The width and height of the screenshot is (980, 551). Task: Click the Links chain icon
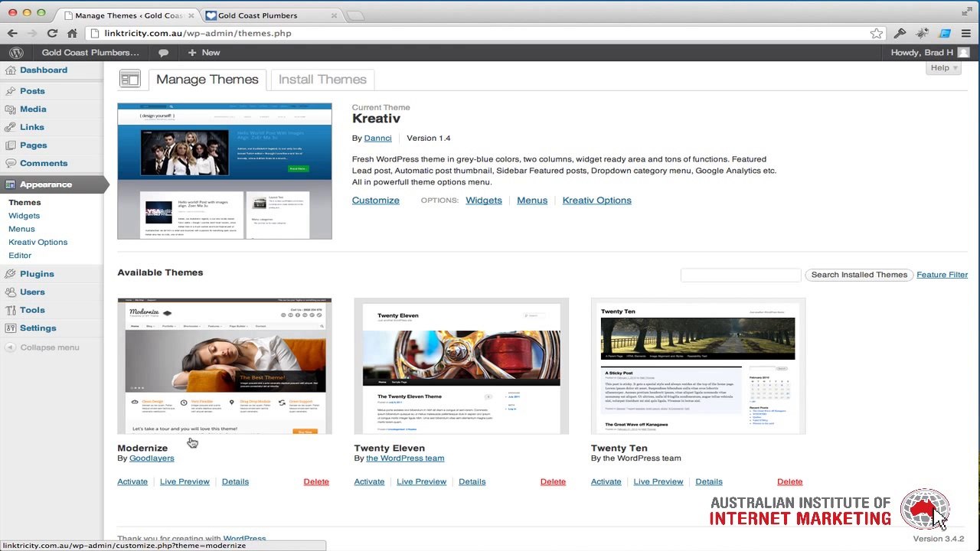(x=10, y=127)
